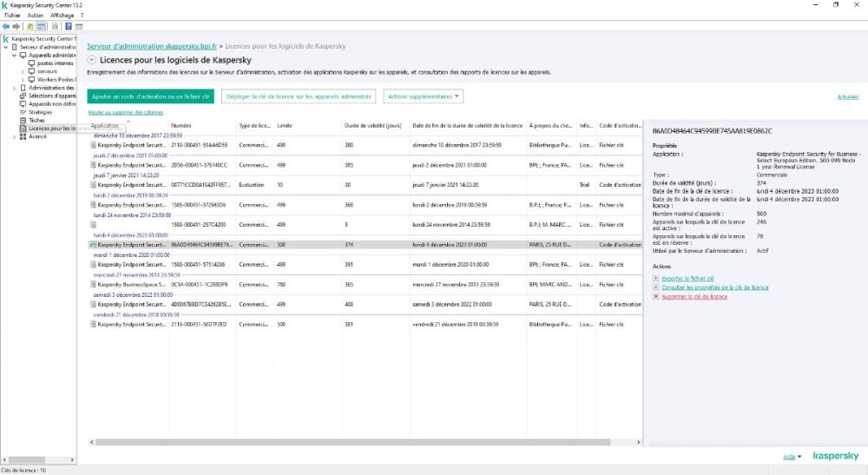Collapse the Serveur d'administration tree node
This screenshot has height=475, width=868.
(6, 47)
